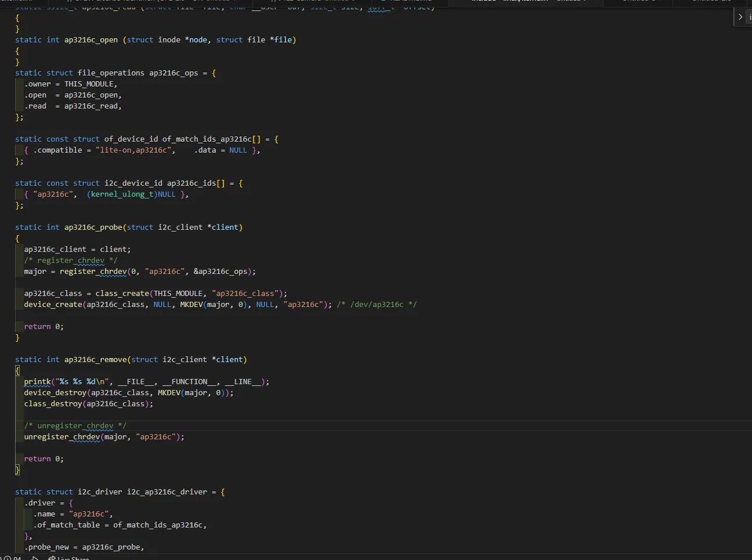Click NULL after '.data =' in match table
752x560 pixels.
(x=238, y=150)
